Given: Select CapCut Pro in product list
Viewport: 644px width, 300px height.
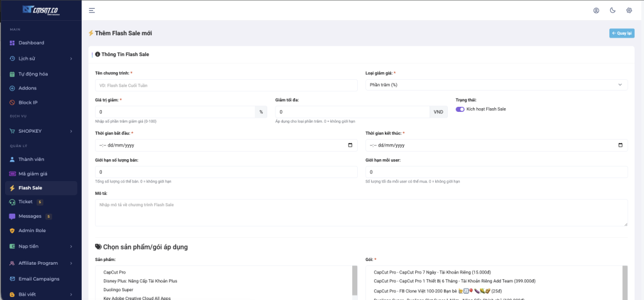Looking at the screenshot, I should coord(114,272).
